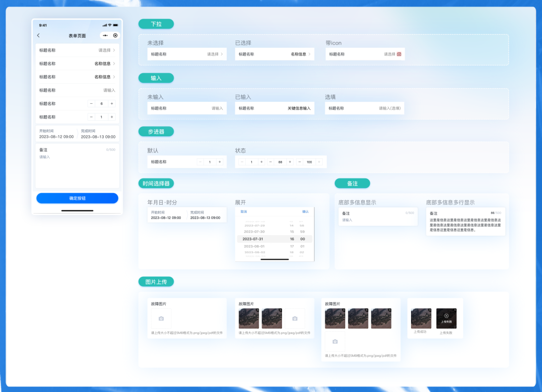Click the selected 2023-07-31 picker row
Screen dimensions: 542x392
click(x=275, y=239)
